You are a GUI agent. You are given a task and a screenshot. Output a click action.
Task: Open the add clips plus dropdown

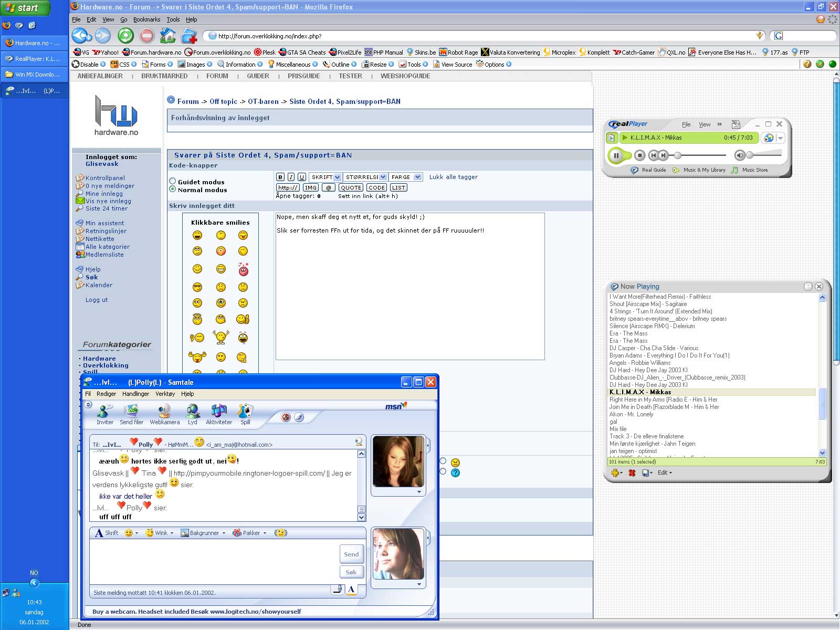point(617,473)
